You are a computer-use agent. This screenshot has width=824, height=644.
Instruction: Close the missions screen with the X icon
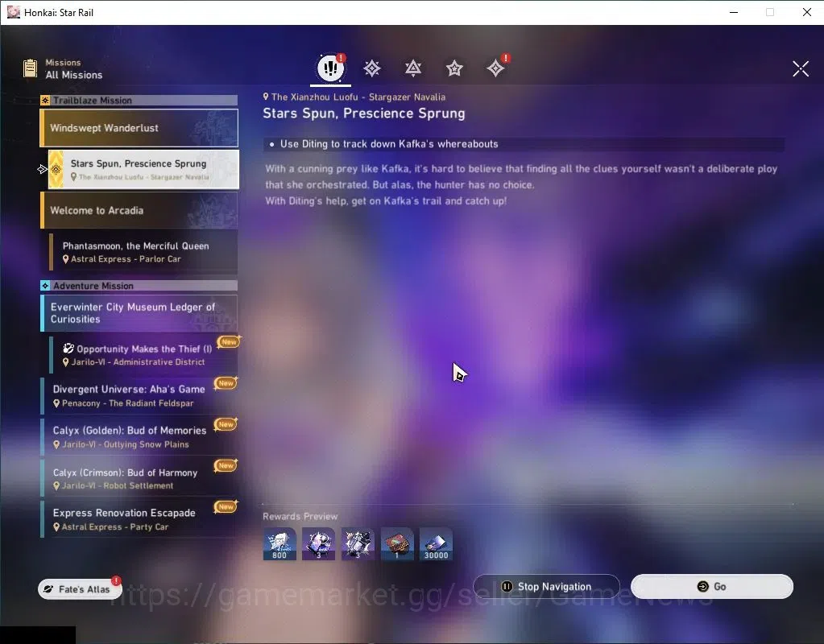[801, 68]
